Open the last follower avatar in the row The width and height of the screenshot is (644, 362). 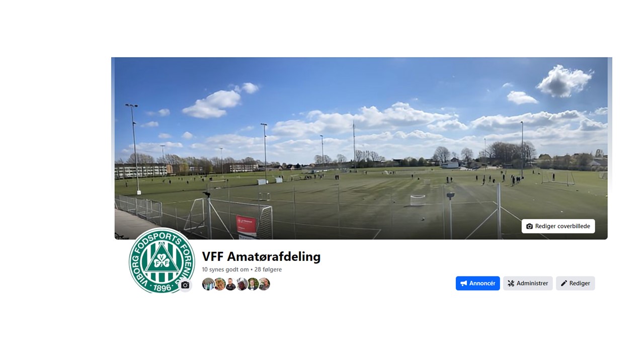264,284
